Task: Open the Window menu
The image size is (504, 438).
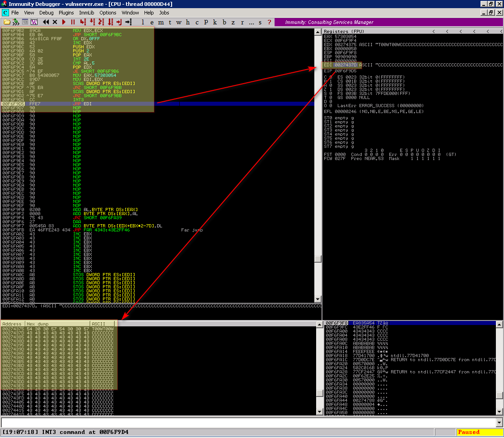Action: pyautogui.click(x=130, y=13)
